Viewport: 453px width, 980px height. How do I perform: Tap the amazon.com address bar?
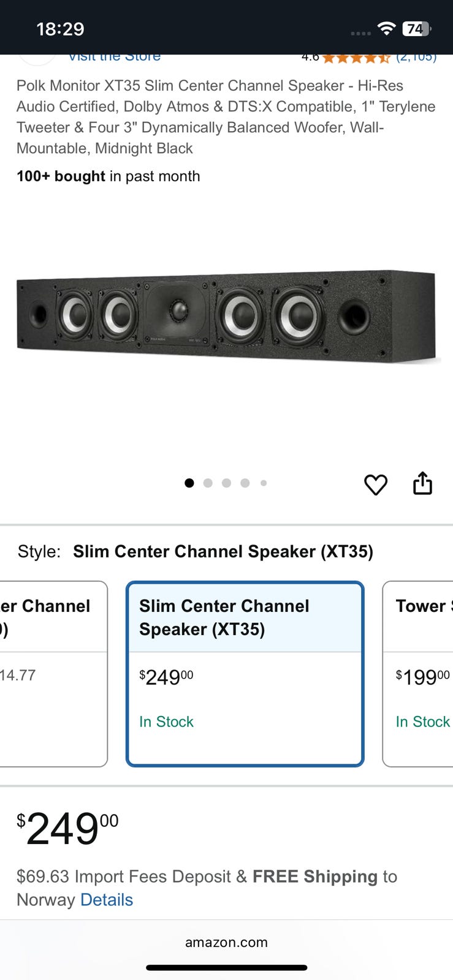pos(226,943)
